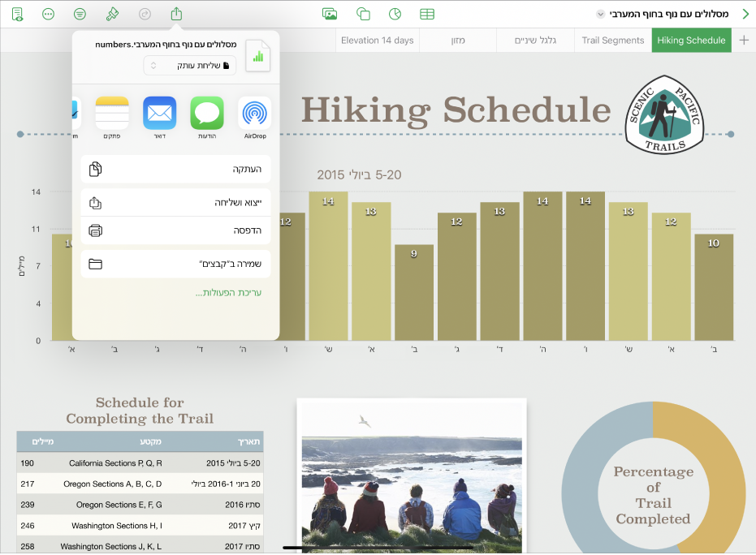Image resolution: width=756 pixels, height=555 pixels.
Task: Select the Hiking Schedule title
Action: point(456,111)
